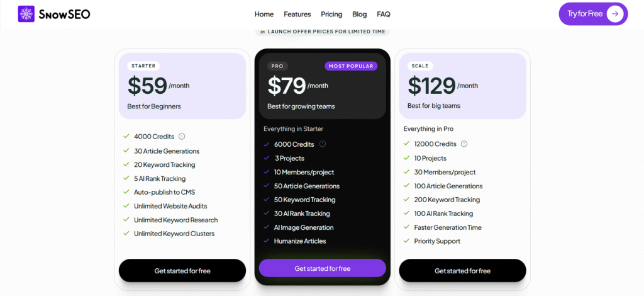Click the purple Get started button for Pro

coord(323,268)
